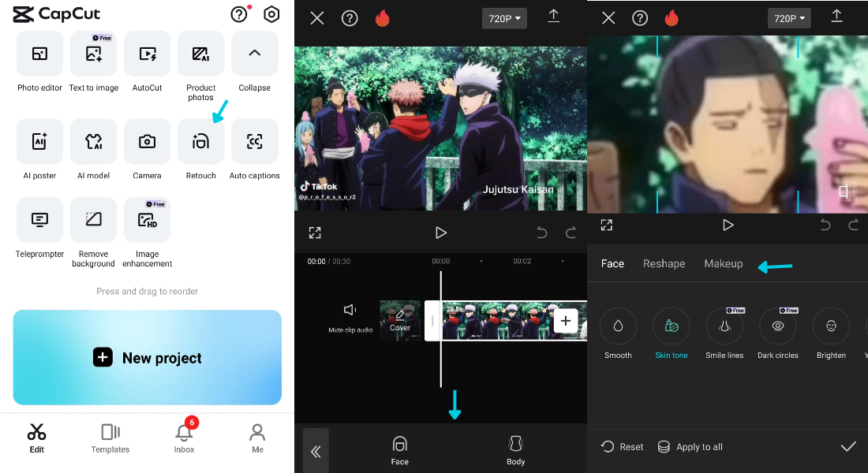
Task: Go to the Me profile tab
Action: pyautogui.click(x=257, y=438)
